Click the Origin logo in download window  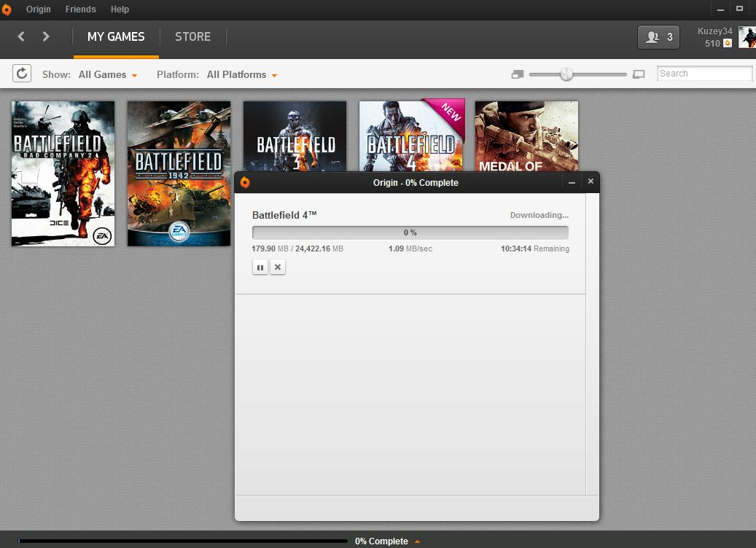pyautogui.click(x=245, y=183)
